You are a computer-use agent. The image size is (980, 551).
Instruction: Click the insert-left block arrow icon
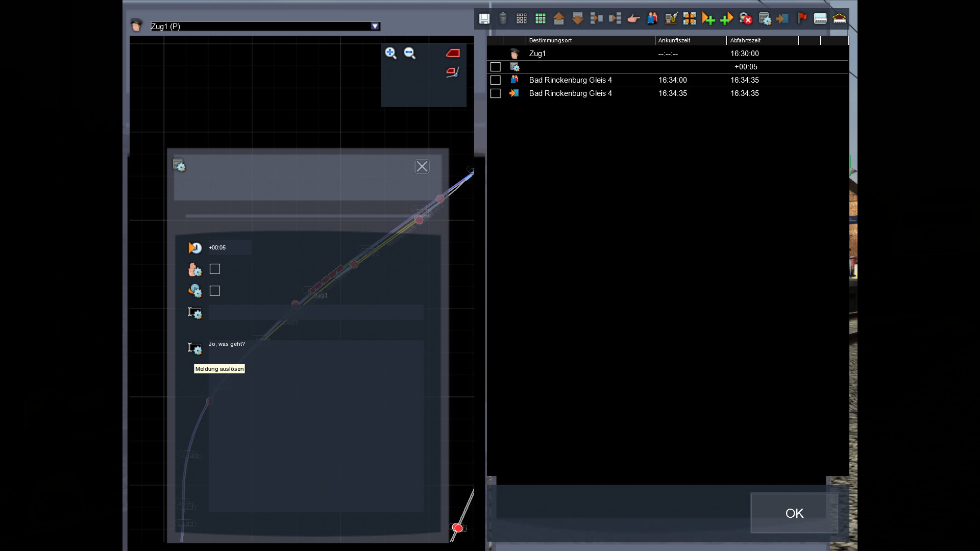[x=596, y=19]
